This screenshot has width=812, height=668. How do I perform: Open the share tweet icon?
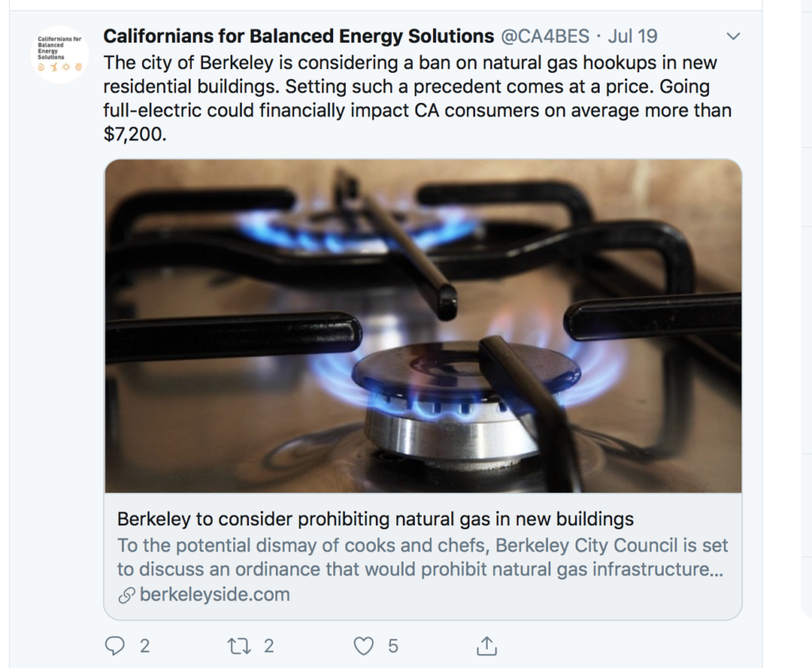486,646
